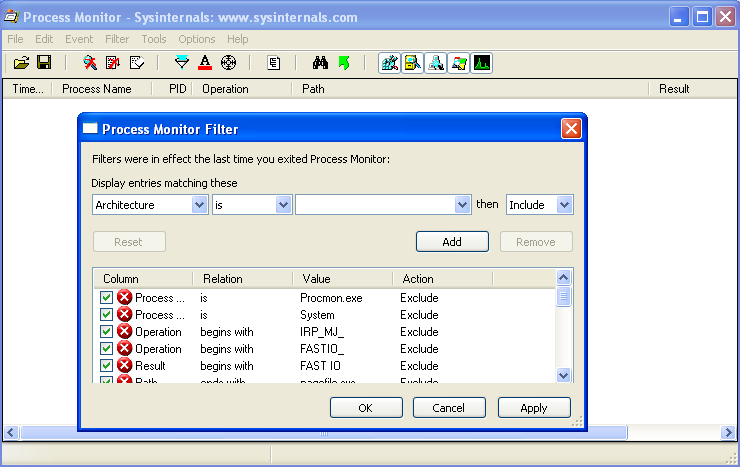
Task: Click the Clear display eraser icon
Action: [136, 63]
